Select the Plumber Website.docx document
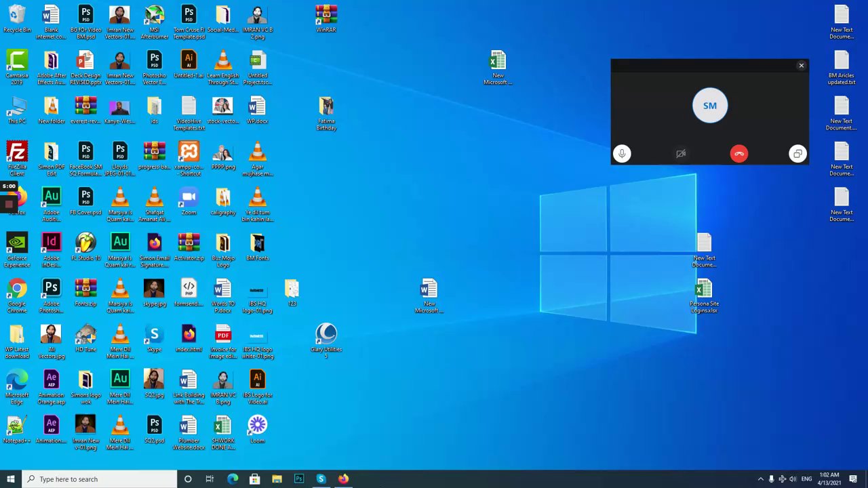868x488 pixels. click(x=189, y=433)
